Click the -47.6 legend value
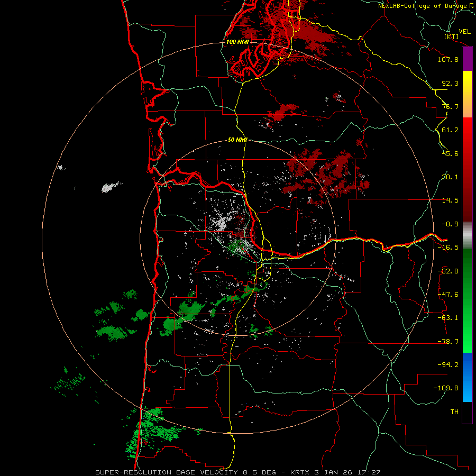 pos(448,295)
